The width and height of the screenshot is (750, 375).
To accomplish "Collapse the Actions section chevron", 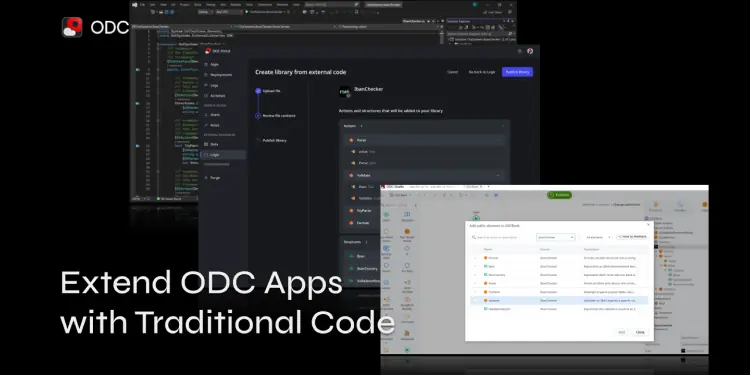I will pos(502,126).
